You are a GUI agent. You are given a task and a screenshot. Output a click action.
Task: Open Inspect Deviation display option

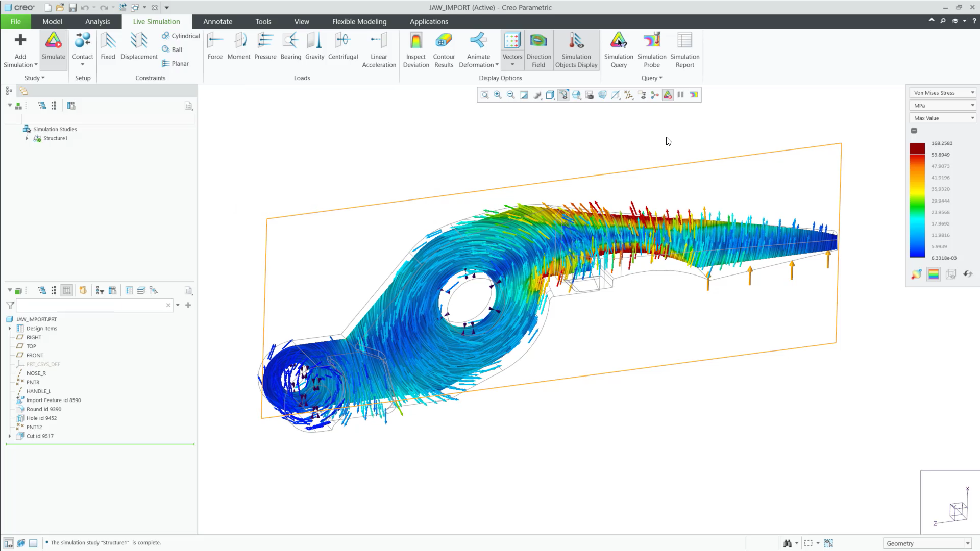tap(416, 50)
